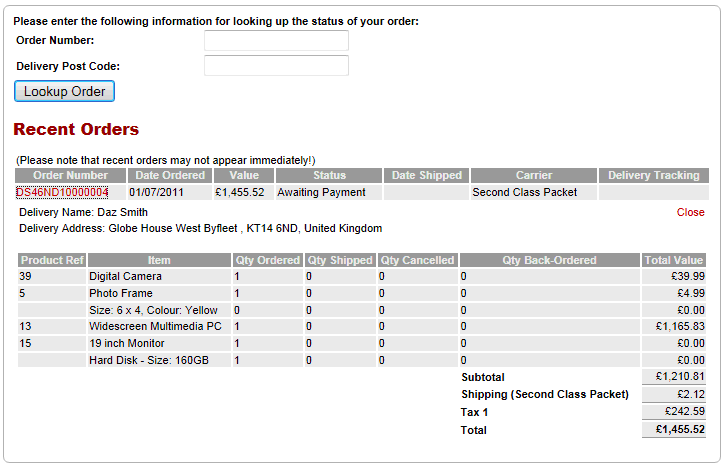Click the Status column header
This screenshot has height=469, width=727.
tap(329, 176)
